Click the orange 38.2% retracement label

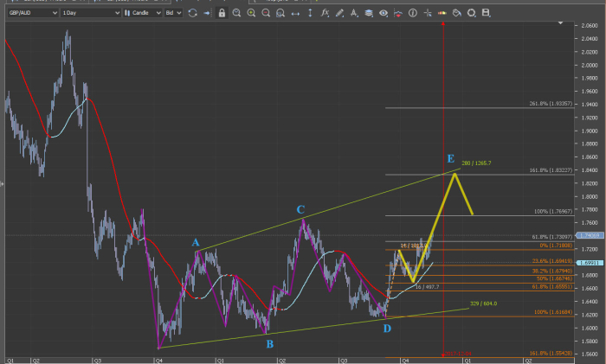[552, 271]
